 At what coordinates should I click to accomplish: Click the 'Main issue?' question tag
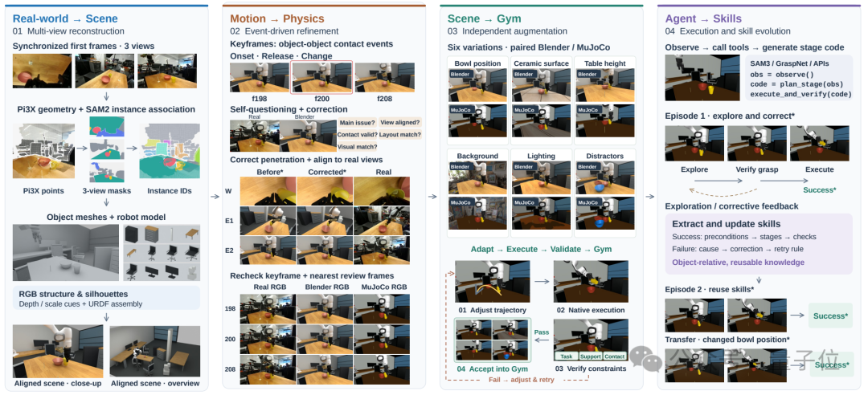click(356, 123)
